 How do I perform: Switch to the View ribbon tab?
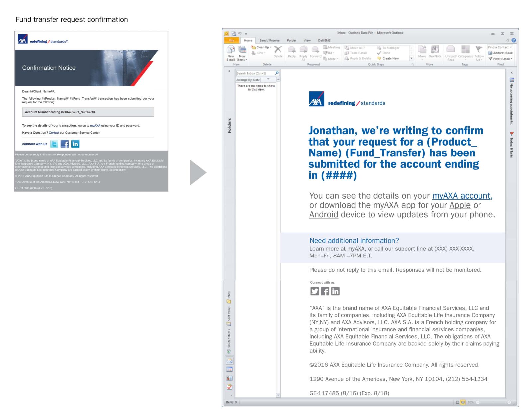click(x=307, y=40)
